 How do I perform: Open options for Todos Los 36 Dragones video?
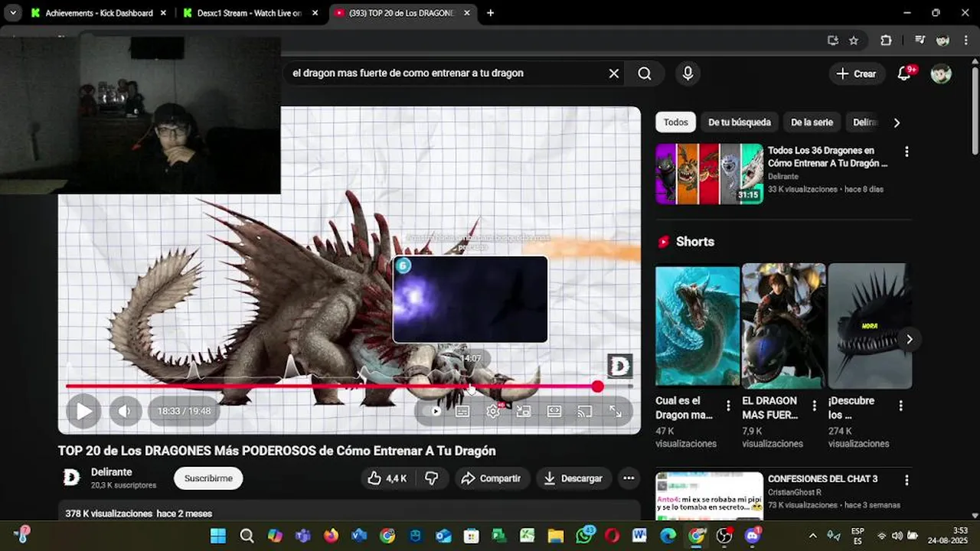[x=906, y=152]
